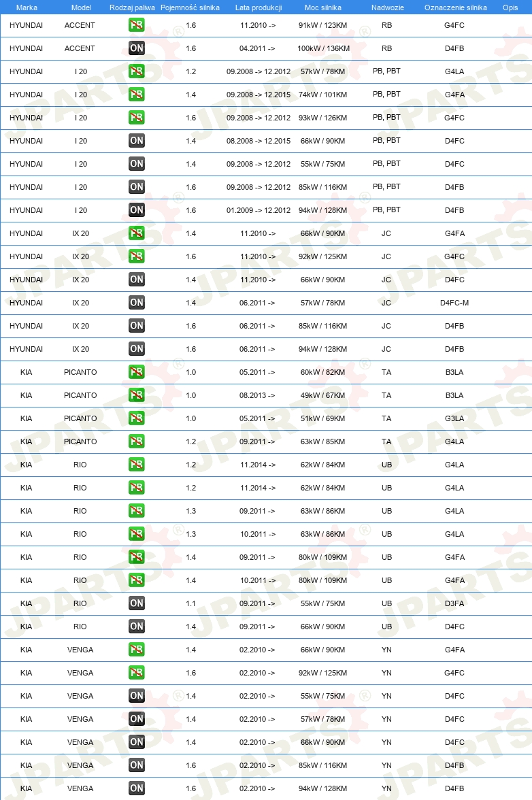Click diesel ON icon in Venga 57kW / 78KM row
Screen dimensions: 532x800
pos(136,719)
